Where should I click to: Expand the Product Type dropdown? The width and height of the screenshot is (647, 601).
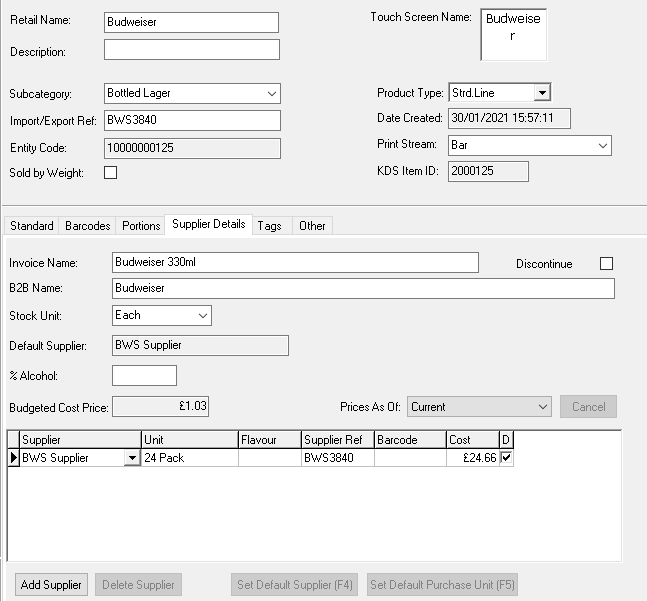point(541,93)
